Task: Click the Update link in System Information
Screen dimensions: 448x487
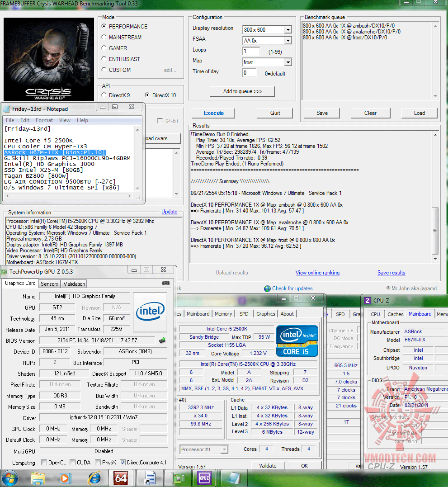Action: pos(169,212)
